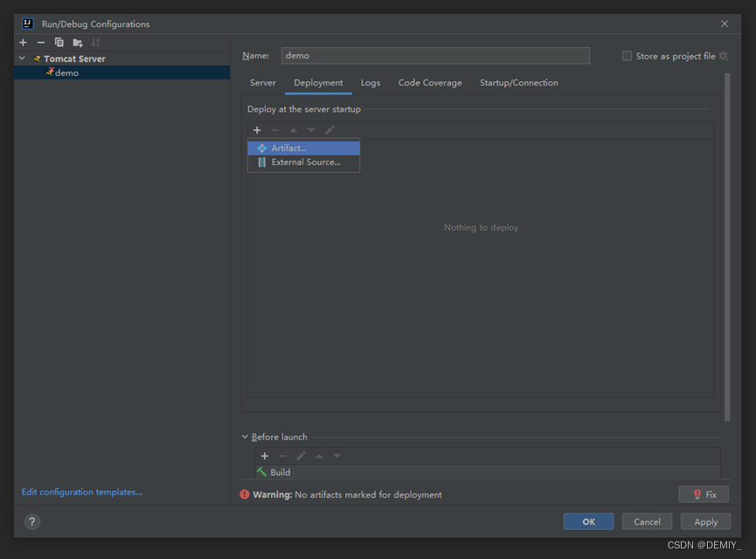
Task: Edit Before launch task pencil icon
Action: [x=302, y=456]
